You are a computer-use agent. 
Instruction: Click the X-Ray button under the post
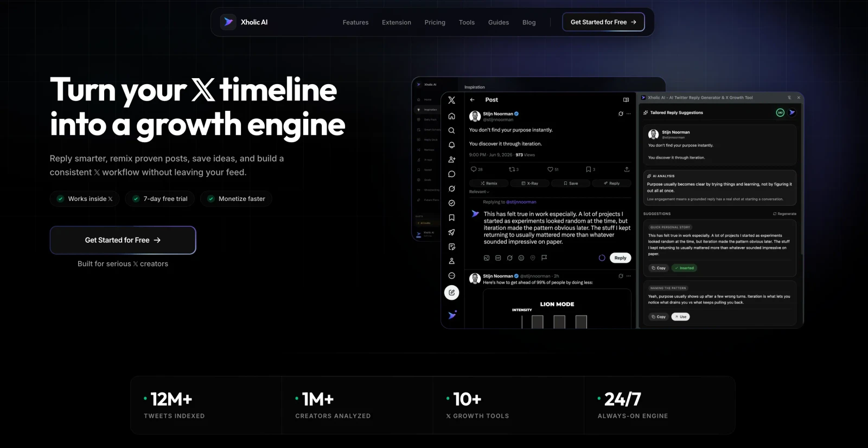click(529, 184)
